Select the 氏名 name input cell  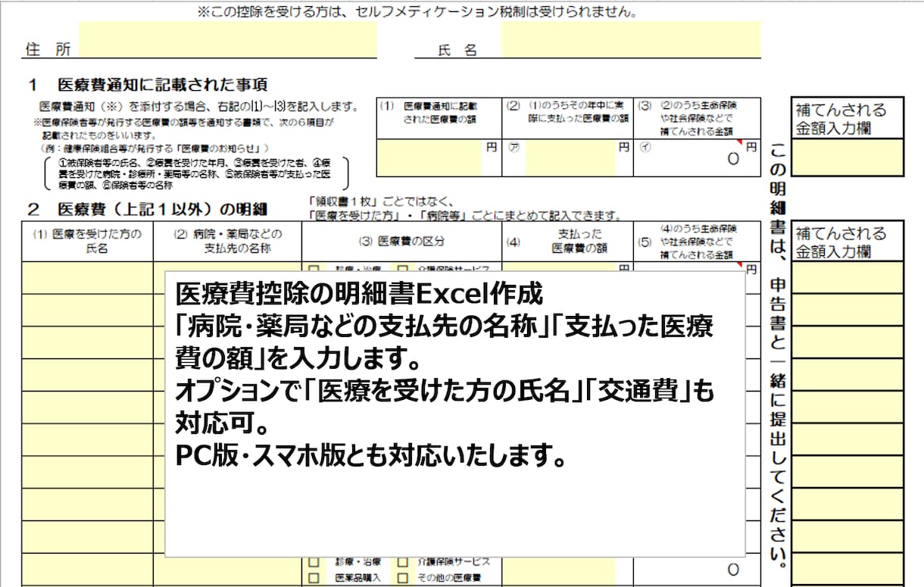point(631,40)
